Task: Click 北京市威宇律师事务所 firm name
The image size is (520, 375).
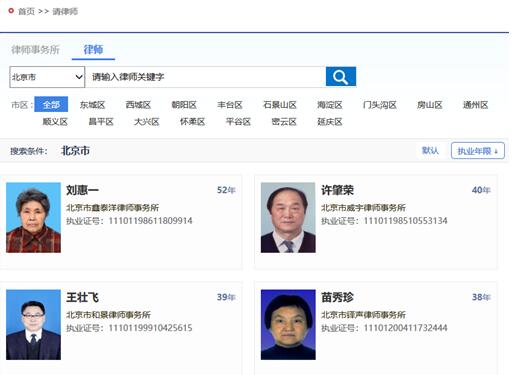Action: [363, 208]
